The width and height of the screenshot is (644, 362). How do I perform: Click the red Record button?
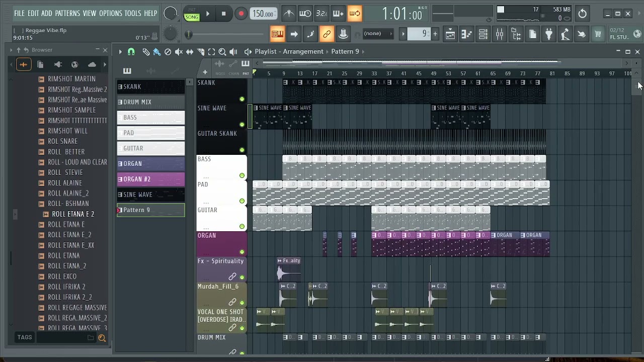(241, 14)
